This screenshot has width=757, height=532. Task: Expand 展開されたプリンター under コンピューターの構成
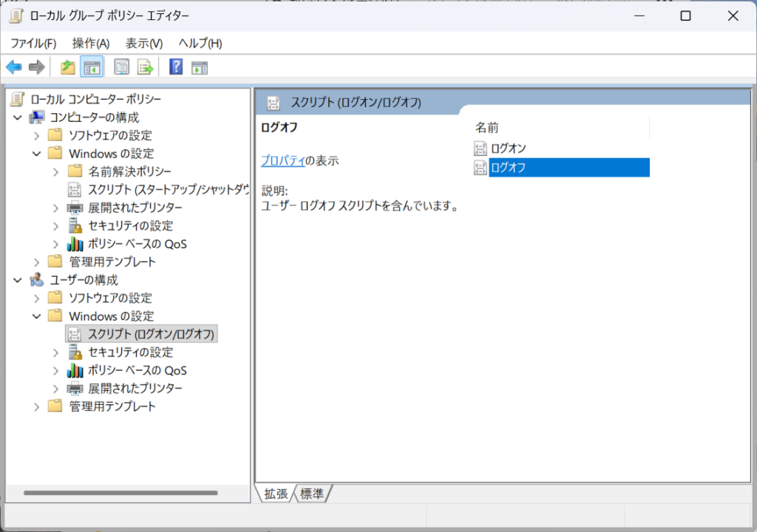click(56, 208)
